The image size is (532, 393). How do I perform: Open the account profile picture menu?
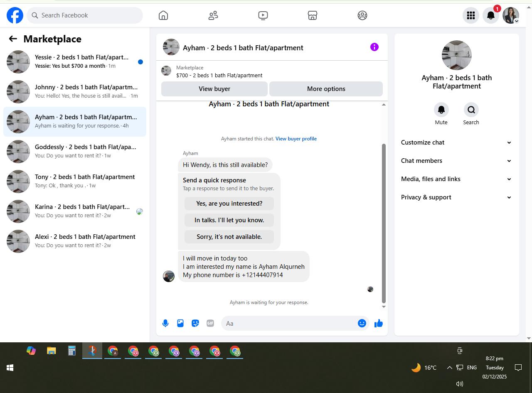511,15
